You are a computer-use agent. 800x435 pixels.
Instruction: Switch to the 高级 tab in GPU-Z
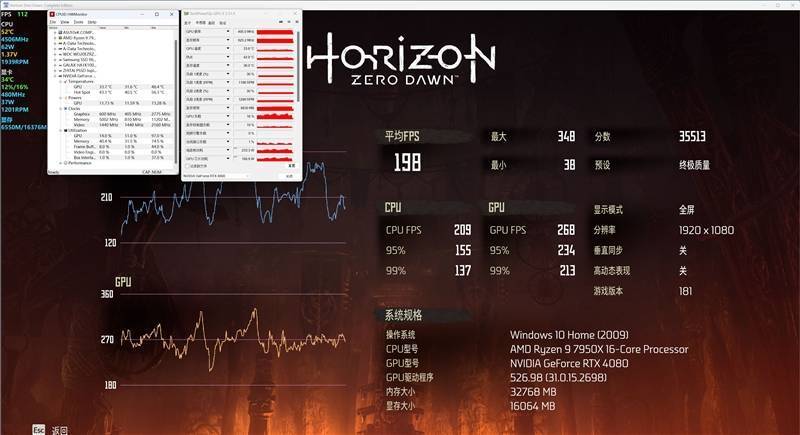coord(211,23)
